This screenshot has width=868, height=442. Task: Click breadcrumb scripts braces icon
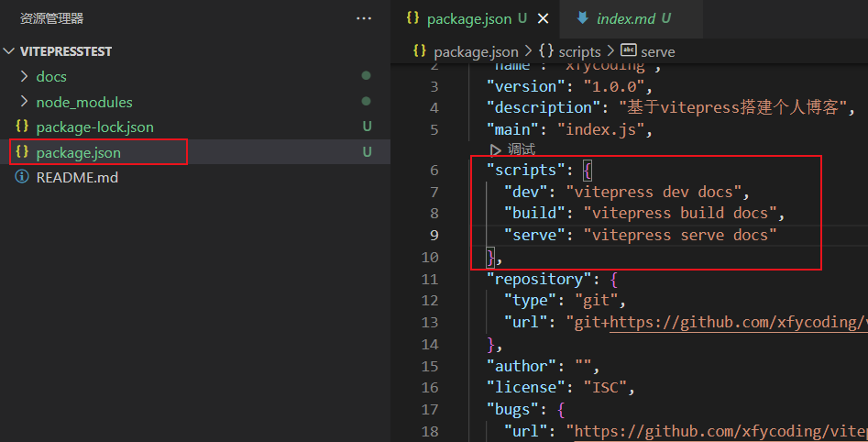click(x=545, y=50)
